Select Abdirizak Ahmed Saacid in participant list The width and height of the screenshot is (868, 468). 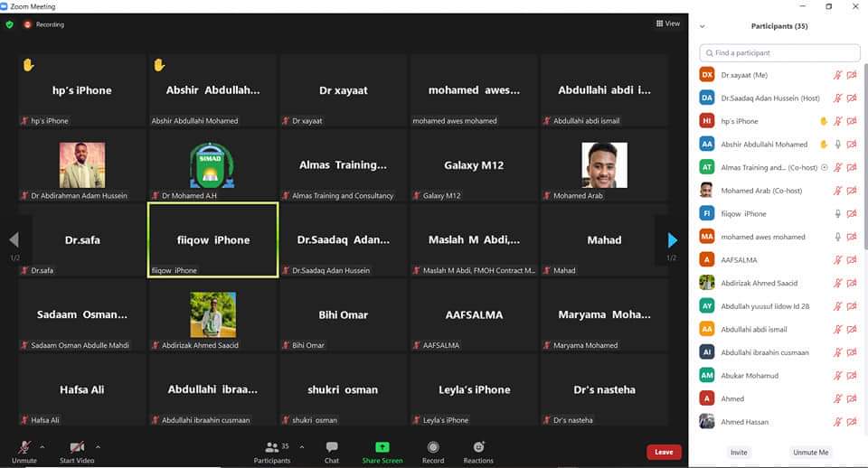pyautogui.click(x=778, y=283)
